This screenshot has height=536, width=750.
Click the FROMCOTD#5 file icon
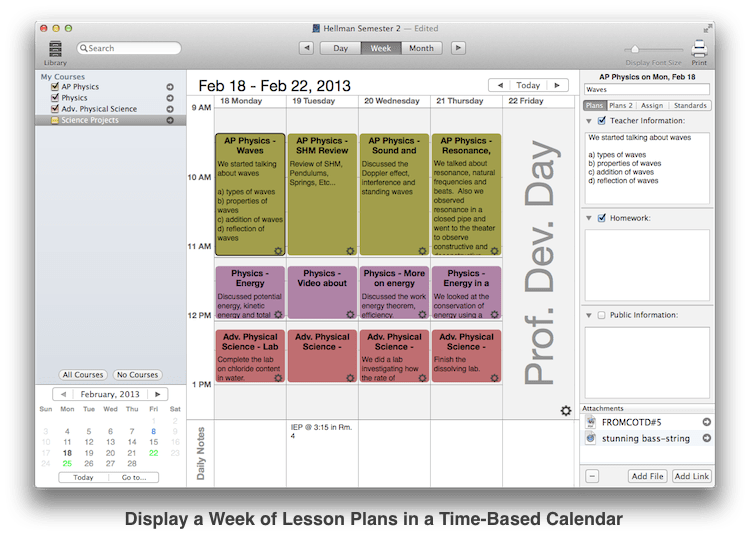tap(591, 422)
